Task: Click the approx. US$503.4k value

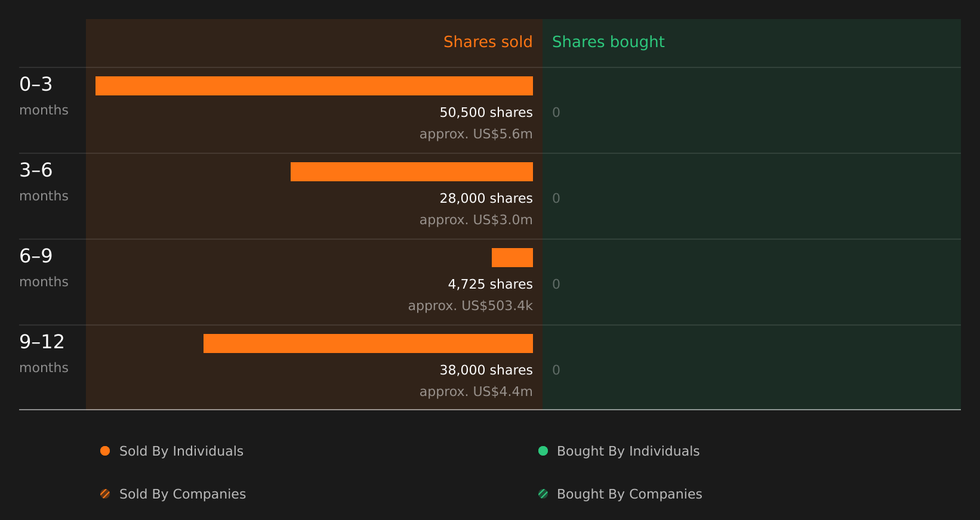Action: coord(470,306)
